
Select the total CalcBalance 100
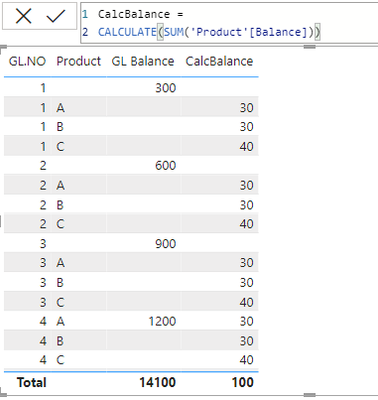coord(243,382)
